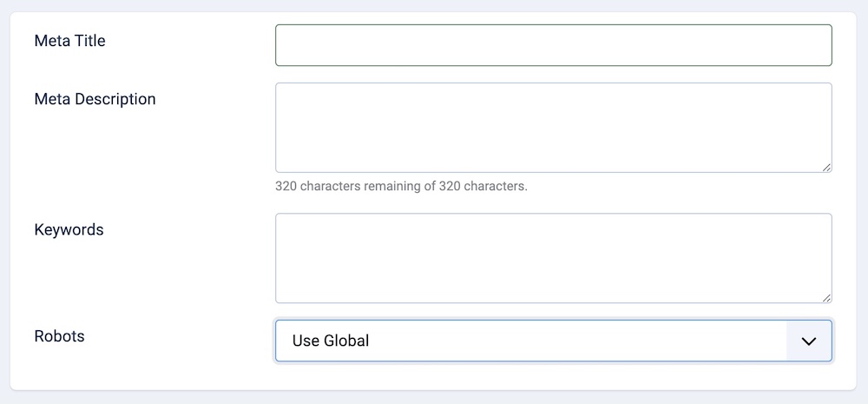
Task: Place cursor in the empty Meta Title box
Action: pyautogui.click(x=553, y=45)
